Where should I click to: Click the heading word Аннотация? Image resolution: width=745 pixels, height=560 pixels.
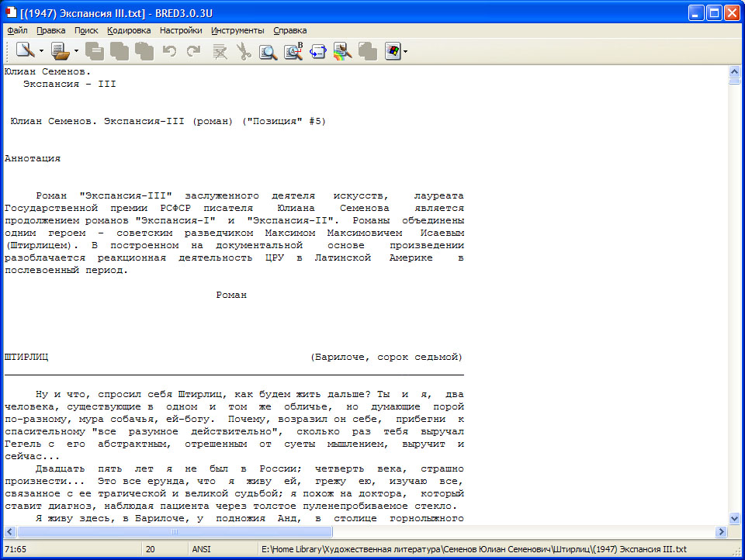click(x=33, y=159)
